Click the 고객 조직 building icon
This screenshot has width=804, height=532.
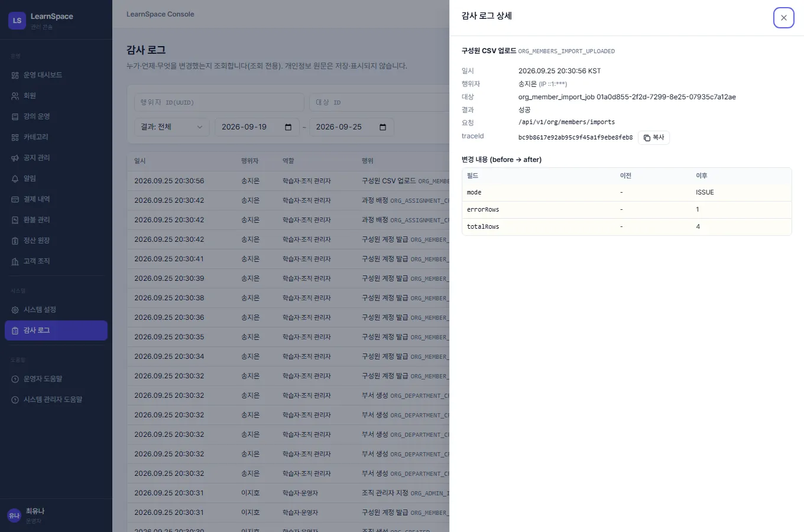point(15,261)
